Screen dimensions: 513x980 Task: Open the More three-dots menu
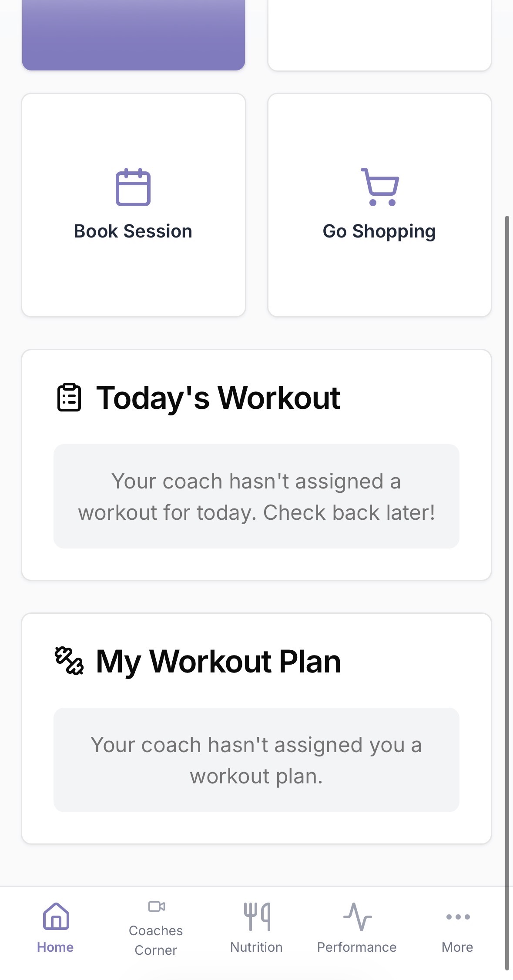(x=458, y=916)
